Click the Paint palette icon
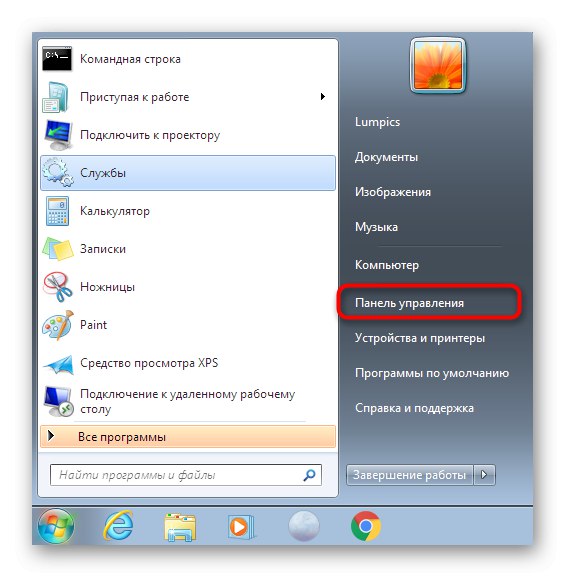The height and width of the screenshot is (577, 565). point(57,325)
